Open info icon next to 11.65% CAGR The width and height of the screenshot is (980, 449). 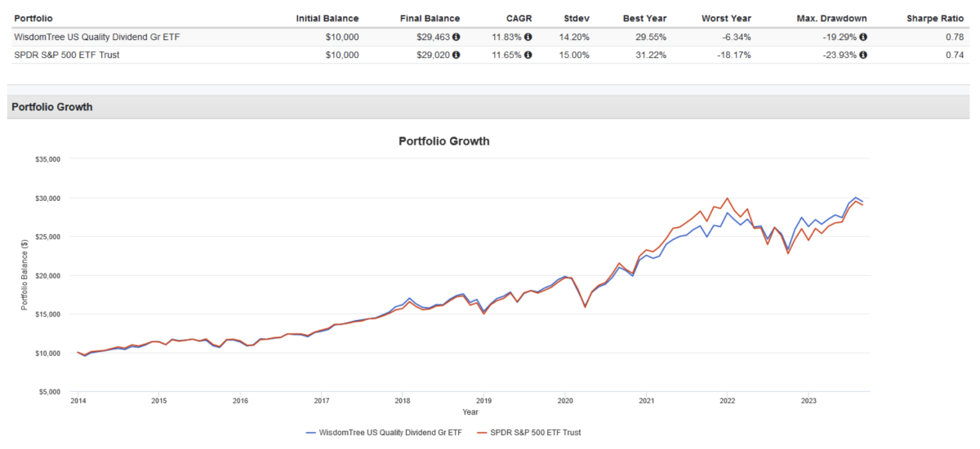528,55
